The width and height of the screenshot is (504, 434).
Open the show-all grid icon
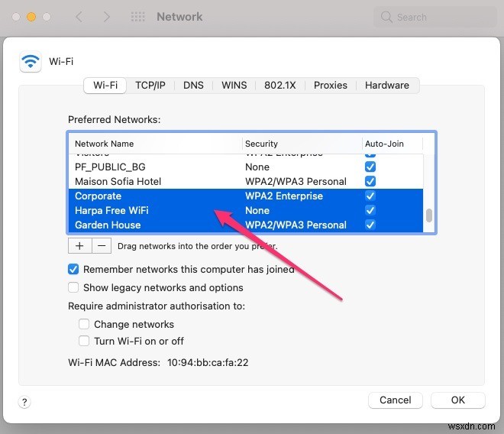click(x=138, y=17)
